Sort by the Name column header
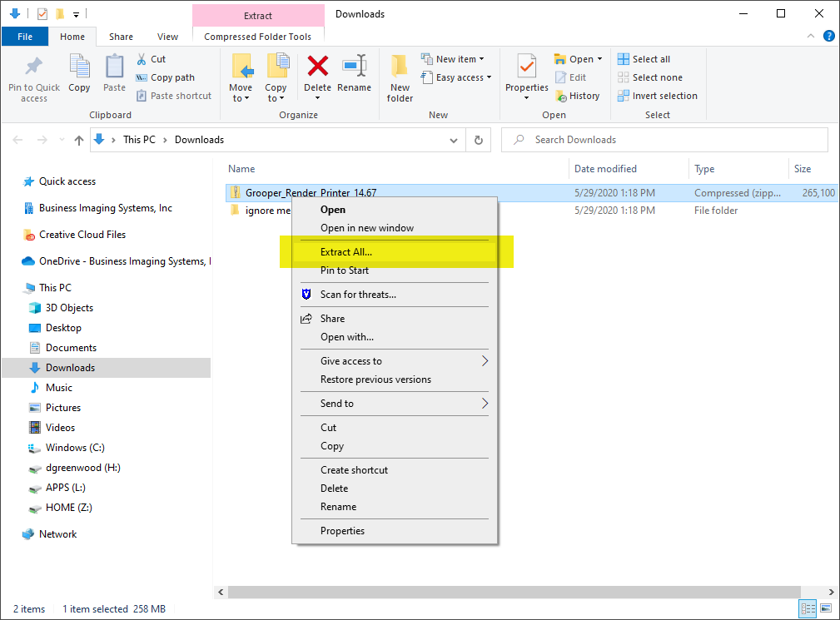This screenshot has height=620, width=840. tap(396, 169)
